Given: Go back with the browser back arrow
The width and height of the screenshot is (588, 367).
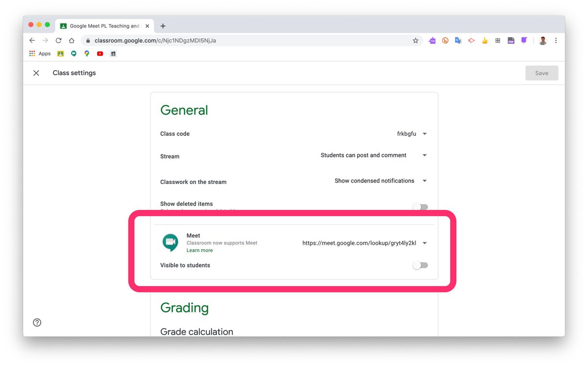Looking at the screenshot, I should point(32,41).
